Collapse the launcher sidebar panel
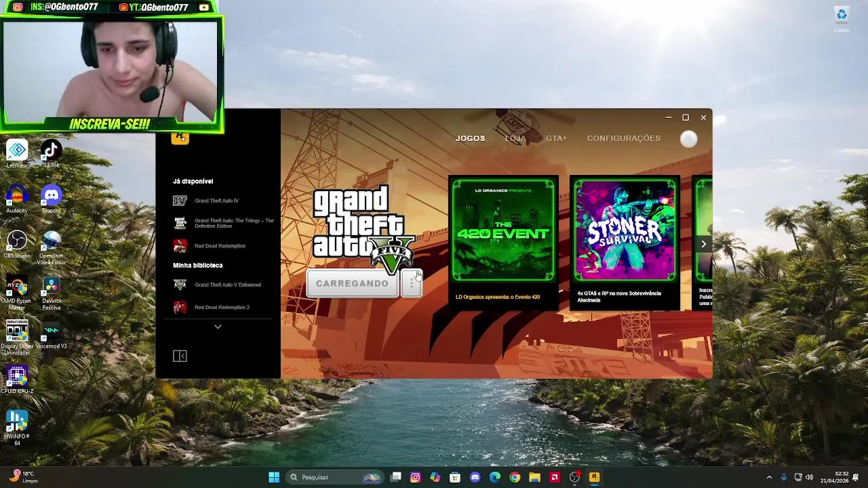868x488 pixels. [x=180, y=356]
